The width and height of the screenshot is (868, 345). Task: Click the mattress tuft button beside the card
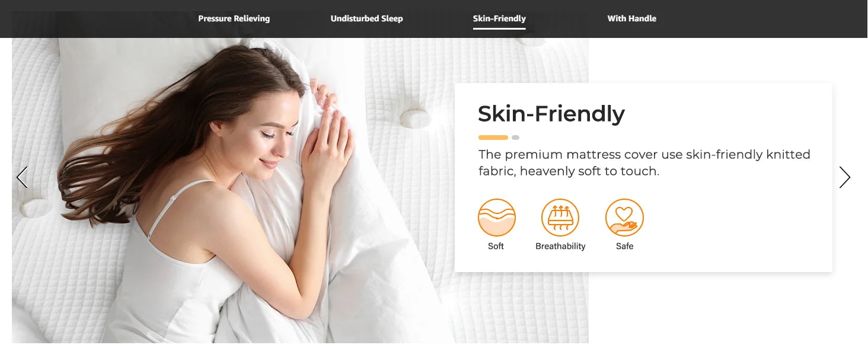[x=414, y=117]
